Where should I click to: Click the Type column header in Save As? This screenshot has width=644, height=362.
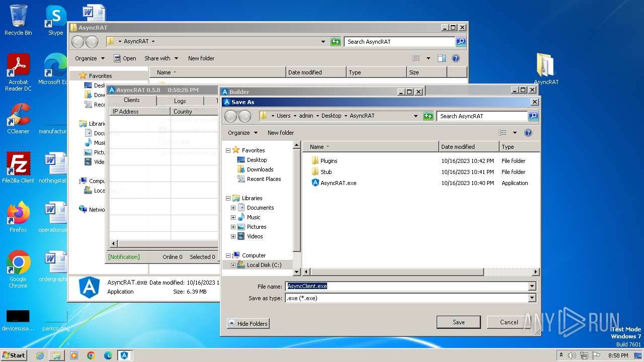click(520, 147)
